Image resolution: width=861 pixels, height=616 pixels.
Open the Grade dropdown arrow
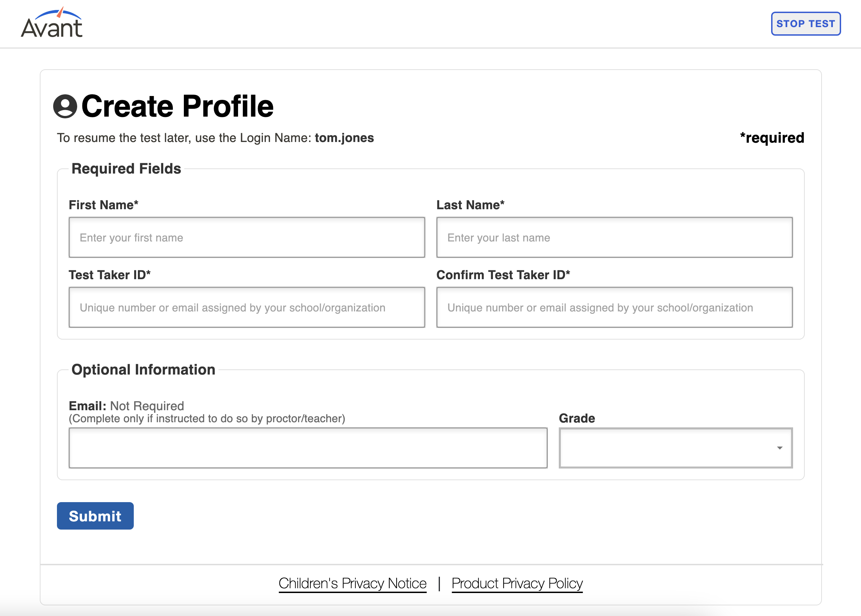[x=779, y=448]
